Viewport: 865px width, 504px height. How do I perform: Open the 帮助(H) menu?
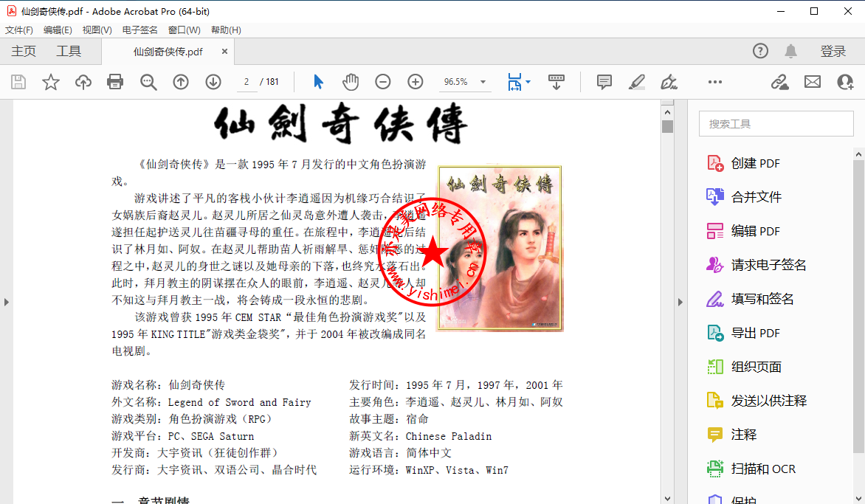[226, 30]
